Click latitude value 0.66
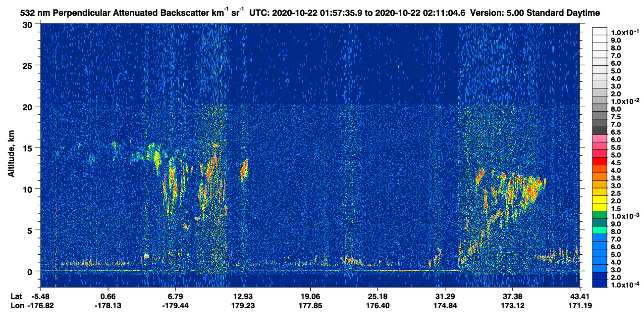644x330 pixels. pyautogui.click(x=107, y=296)
